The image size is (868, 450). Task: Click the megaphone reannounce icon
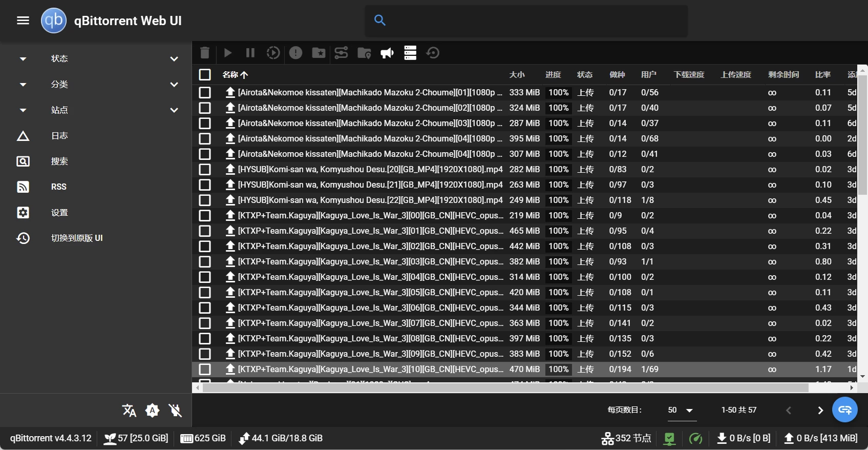[387, 53]
